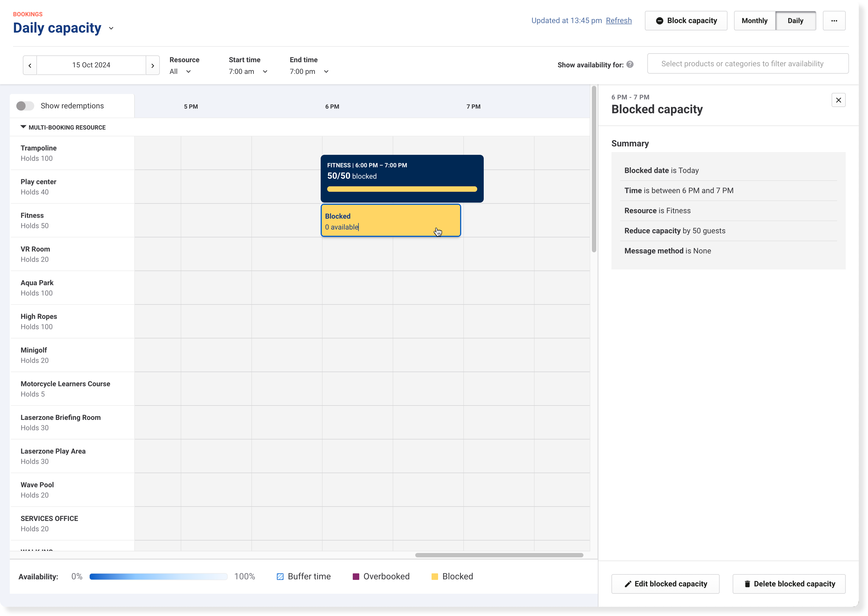Switch to the Daily view
The height and width of the screenshot is (616, 868).
[x=795, y=21]
